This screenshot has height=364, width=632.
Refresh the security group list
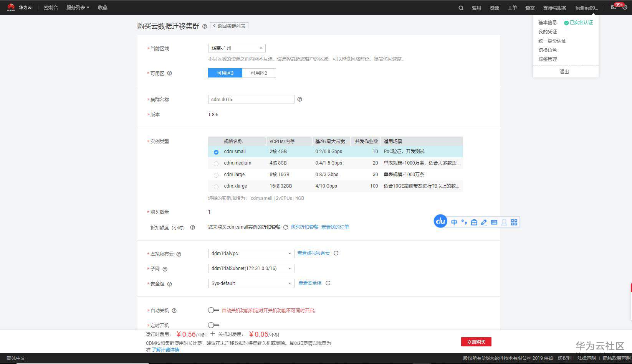(328, 283)
